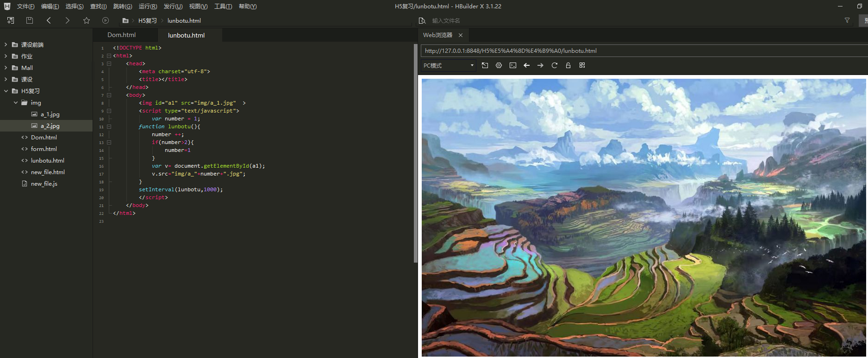
Task: Click the setInterval line in code
Action: 181,189
